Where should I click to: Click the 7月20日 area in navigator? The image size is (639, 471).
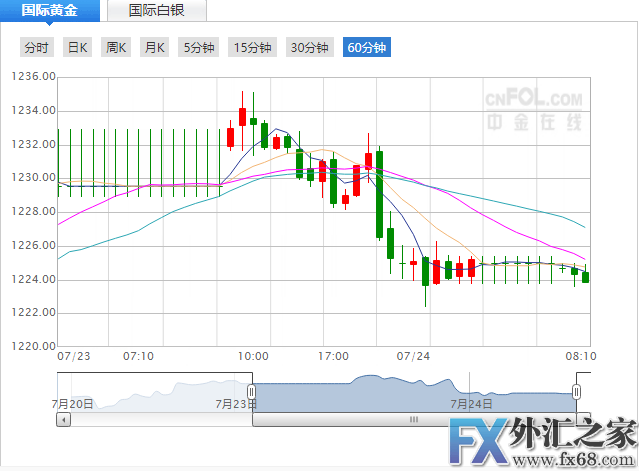[x=72, y=404]
